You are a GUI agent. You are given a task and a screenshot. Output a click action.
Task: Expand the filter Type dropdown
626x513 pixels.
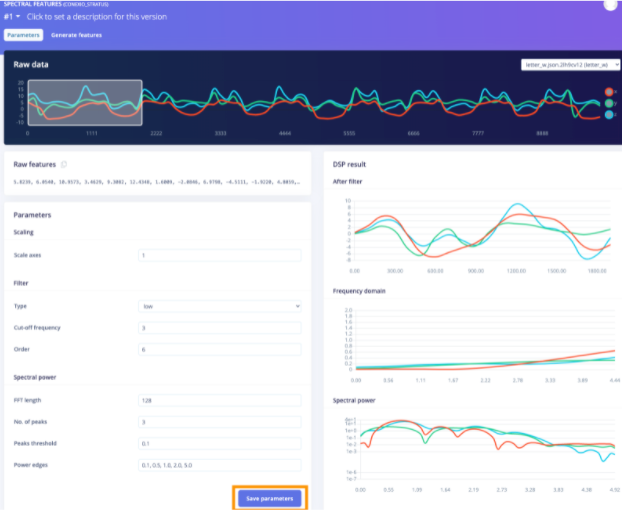[219, 306]
